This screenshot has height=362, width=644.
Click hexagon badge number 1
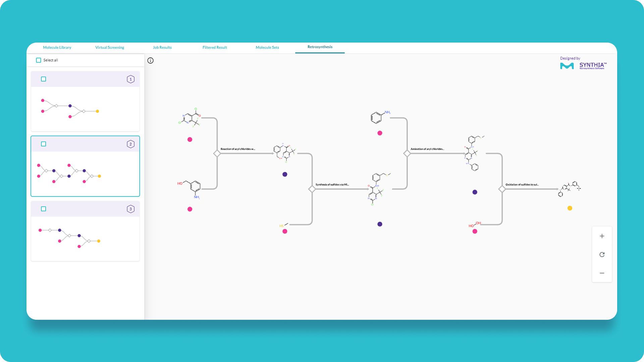coord(130,79)
